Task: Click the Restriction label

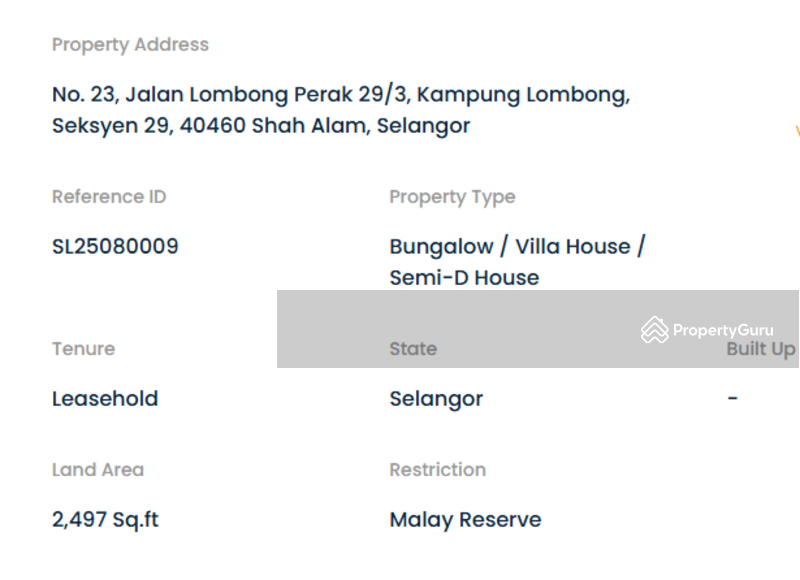Action: [437, 469]
